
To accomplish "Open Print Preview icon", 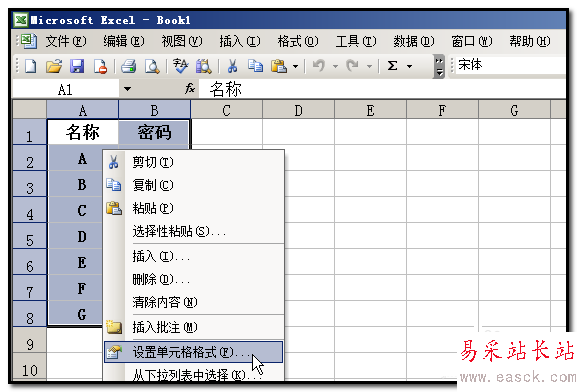I will (152, 67).
